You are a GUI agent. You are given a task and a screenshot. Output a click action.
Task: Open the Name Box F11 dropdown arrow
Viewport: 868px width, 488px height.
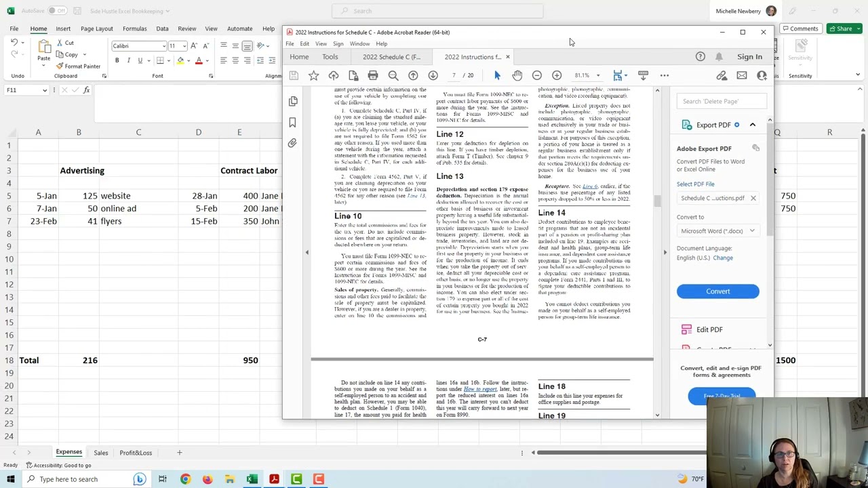[45, 90]
